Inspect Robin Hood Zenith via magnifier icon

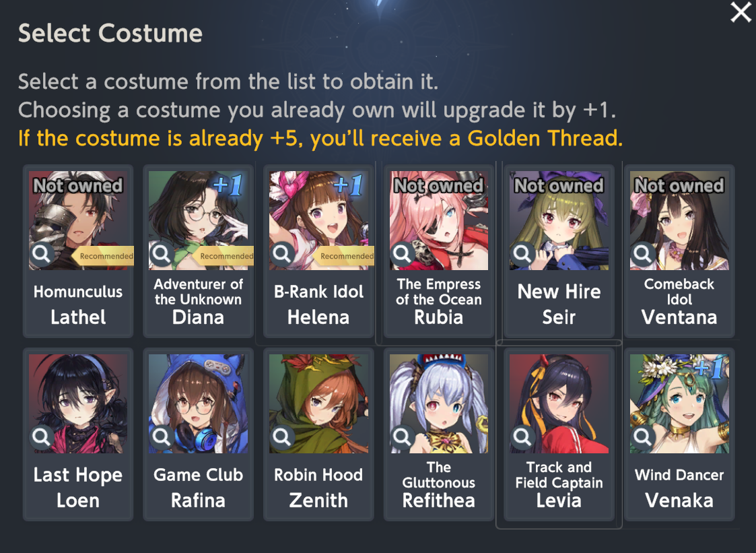tap(282, 437)
